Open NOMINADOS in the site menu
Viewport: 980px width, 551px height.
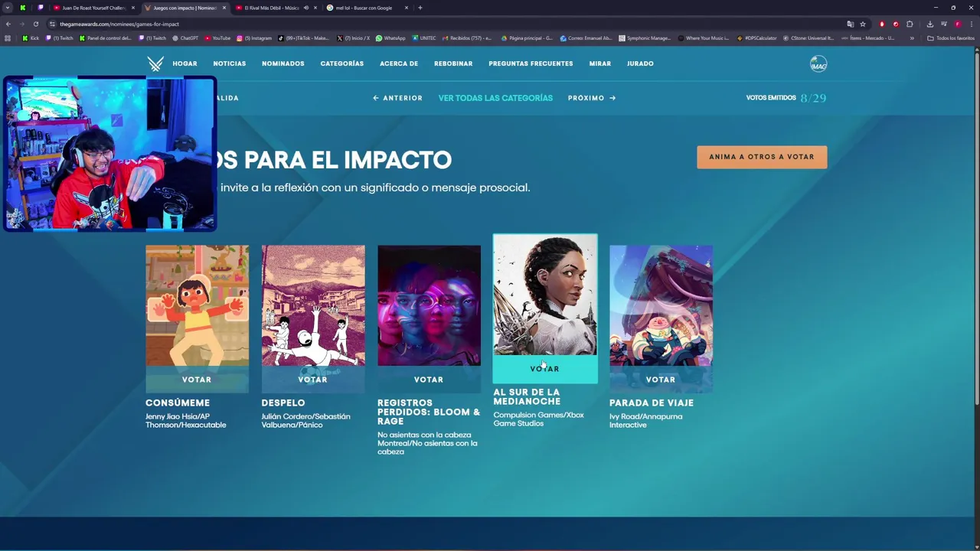point(283,64)
